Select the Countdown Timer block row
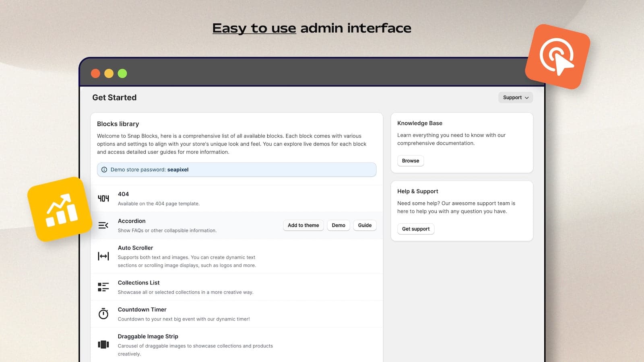644x362 pixels. 237,314
